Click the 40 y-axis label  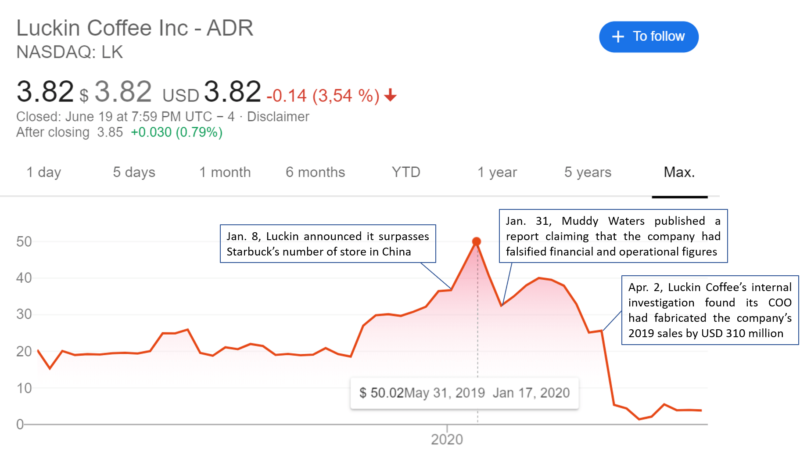[24, 278]
